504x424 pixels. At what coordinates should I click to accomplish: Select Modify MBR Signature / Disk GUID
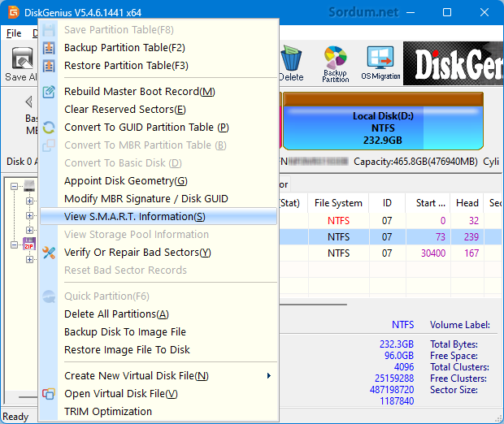click(x=159, y=199)
